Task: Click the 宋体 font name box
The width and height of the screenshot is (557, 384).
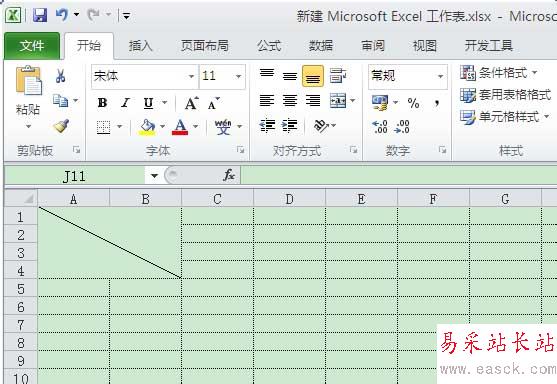Action: pos(140,76)
